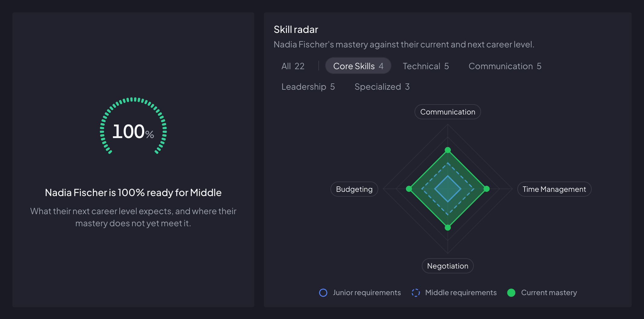Screen dimensions: 644x319
Task: Click 'Nadia Fischer is 100% ready for Middle'
Action: [x=133, y=192]
